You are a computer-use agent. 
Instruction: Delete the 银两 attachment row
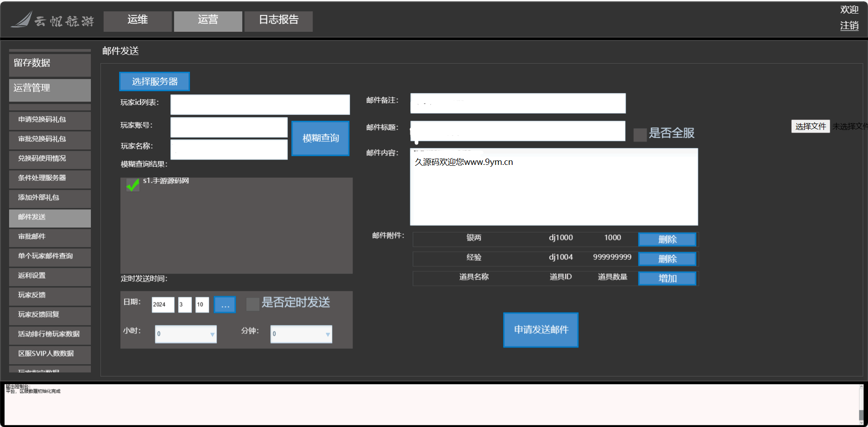[667, 239]
